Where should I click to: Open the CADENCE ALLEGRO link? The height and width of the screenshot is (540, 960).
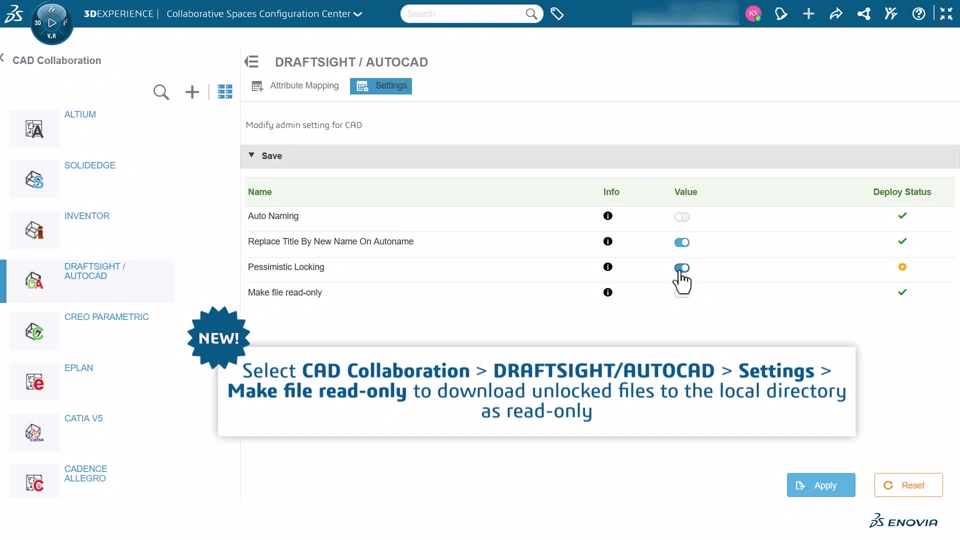click(86, 474)
